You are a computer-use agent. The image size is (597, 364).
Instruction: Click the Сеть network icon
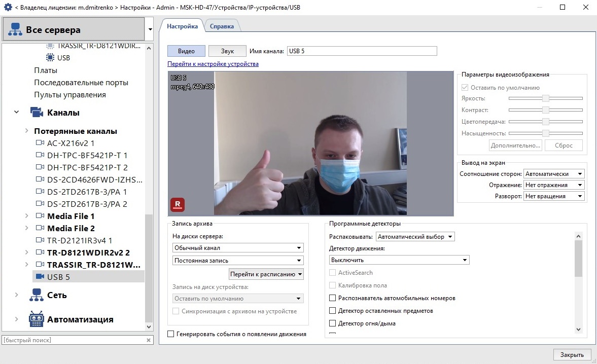click(x=37, y=295)
